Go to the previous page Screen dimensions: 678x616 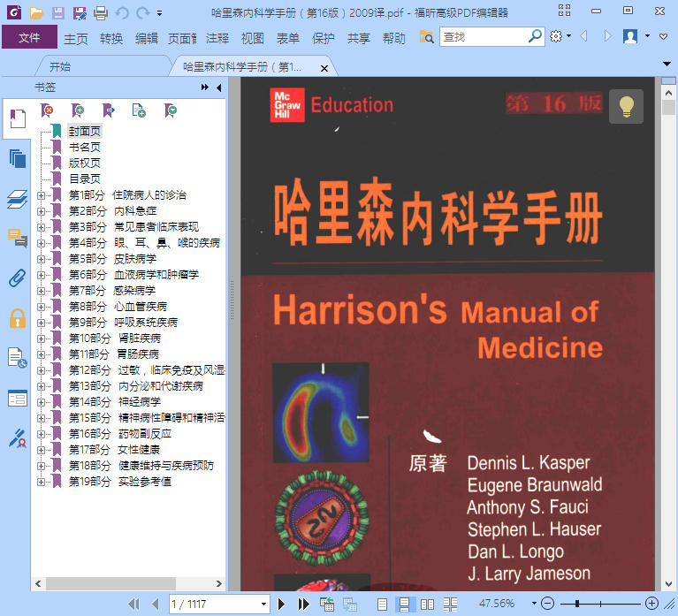[156, 604]
